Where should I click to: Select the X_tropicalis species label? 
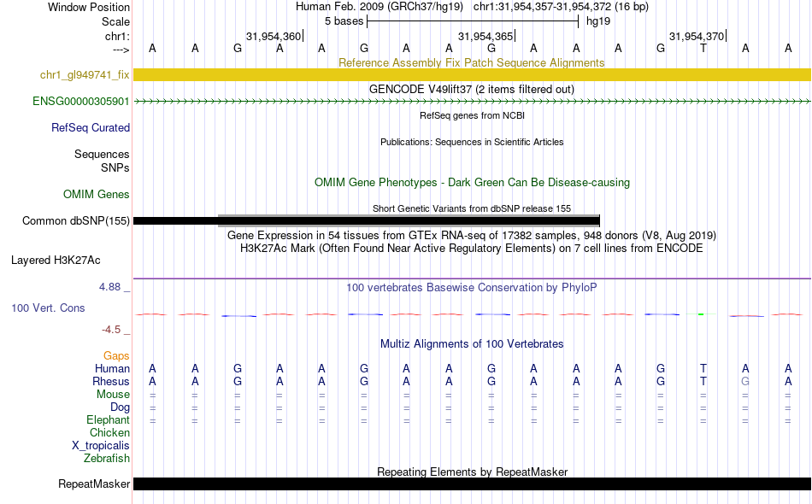[101, 446]
